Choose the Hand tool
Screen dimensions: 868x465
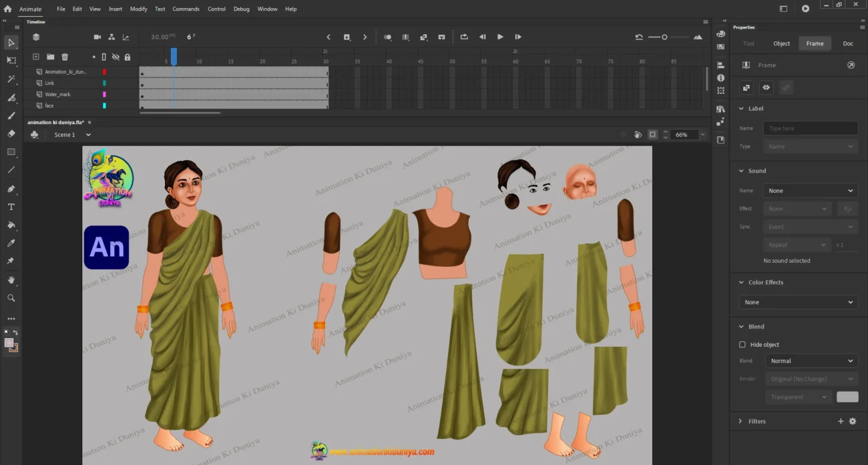coord(11,280)
